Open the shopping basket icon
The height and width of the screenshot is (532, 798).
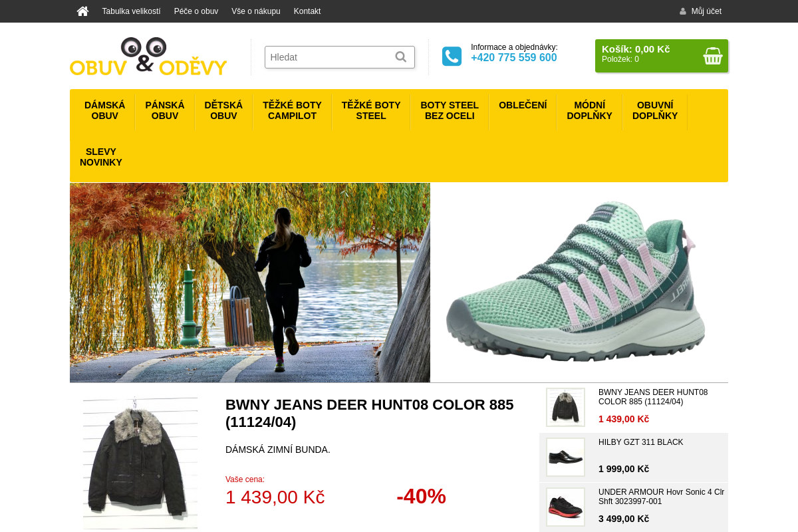[x=712, y=56]
